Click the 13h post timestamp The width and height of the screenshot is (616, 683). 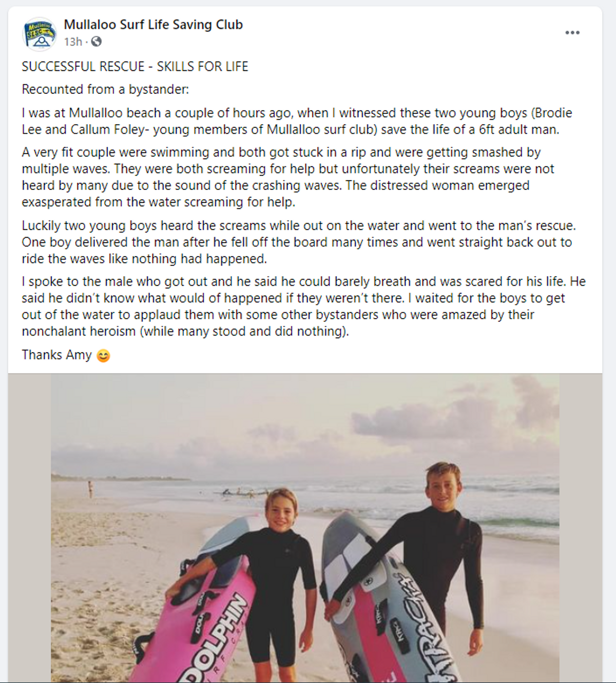click(72, 42)
